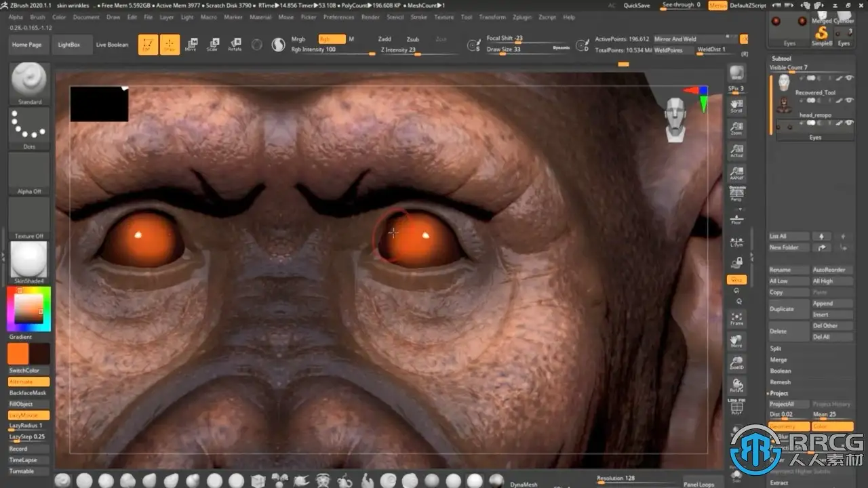Toggle the Floor grid icon

736,218
